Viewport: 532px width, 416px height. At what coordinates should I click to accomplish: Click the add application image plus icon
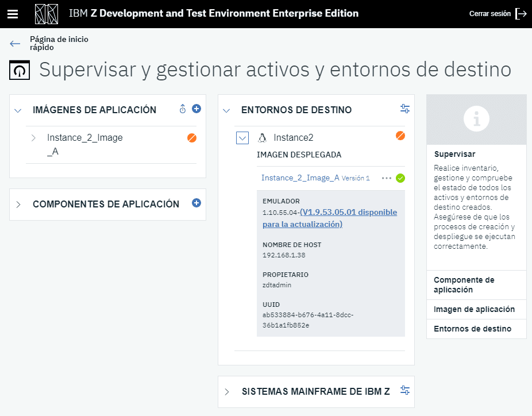[x=196, y=109]
